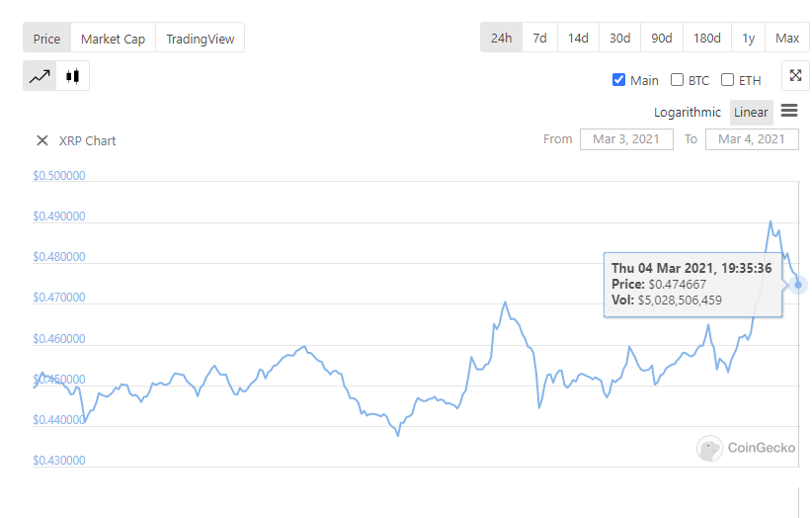Switch to the TradingView tab
The height and width of the screenshot is (518, 812).
(201, 39)
